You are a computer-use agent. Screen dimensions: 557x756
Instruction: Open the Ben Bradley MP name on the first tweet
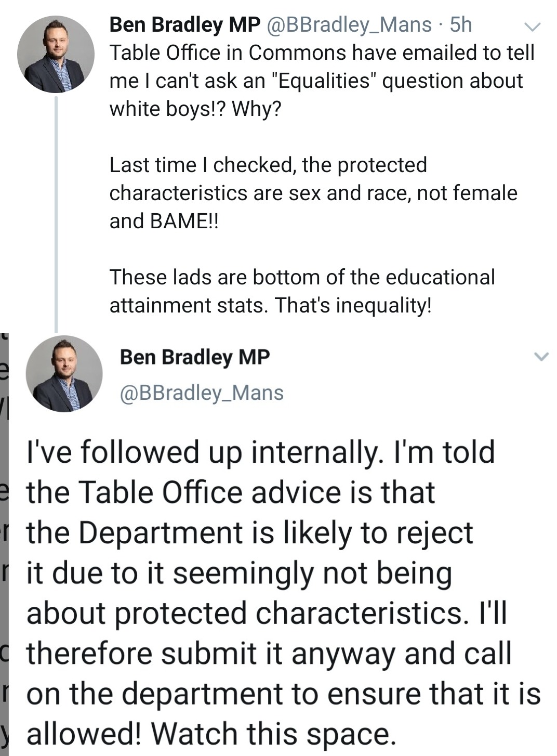pyautogui.click(x=185, y=24)
